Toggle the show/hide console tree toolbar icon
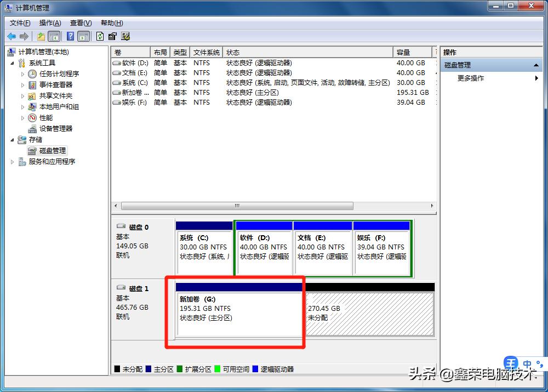 pos(55,36)
